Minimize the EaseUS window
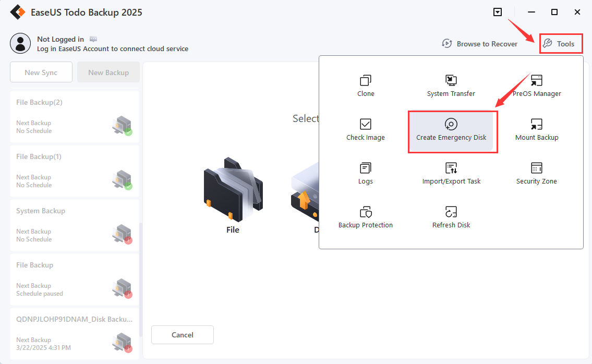 tap(531, 12)
